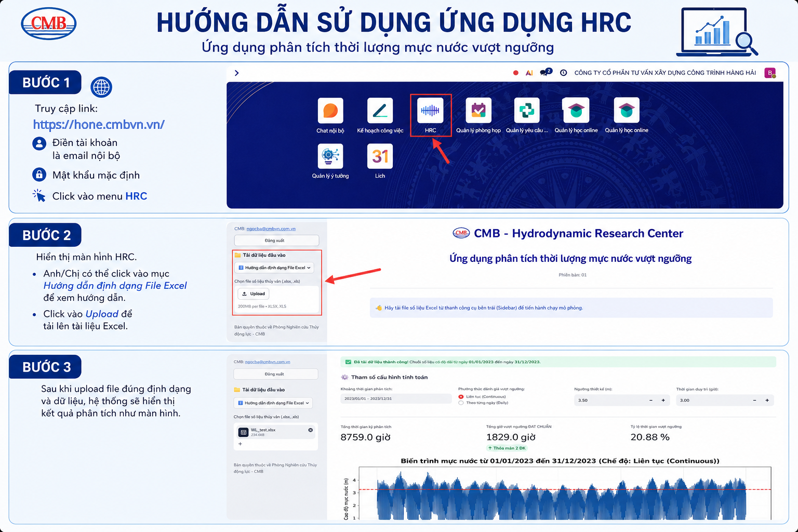Click the water level chart plot
The height and width of the screenshot is (532, 798).
click(x=565, y=493)
